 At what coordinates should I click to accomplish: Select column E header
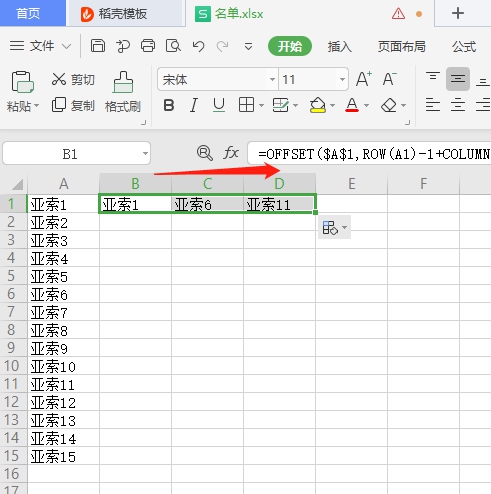[x=351, y=183]
